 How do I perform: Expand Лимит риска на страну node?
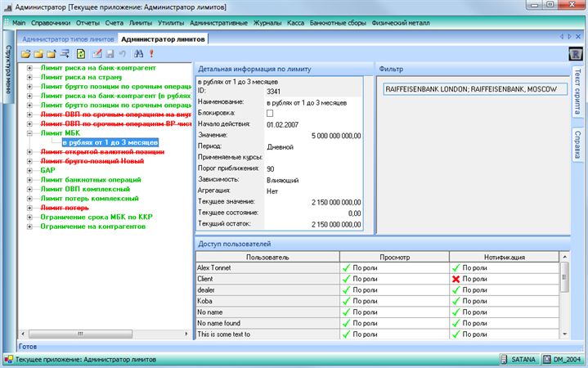(29, 77)
